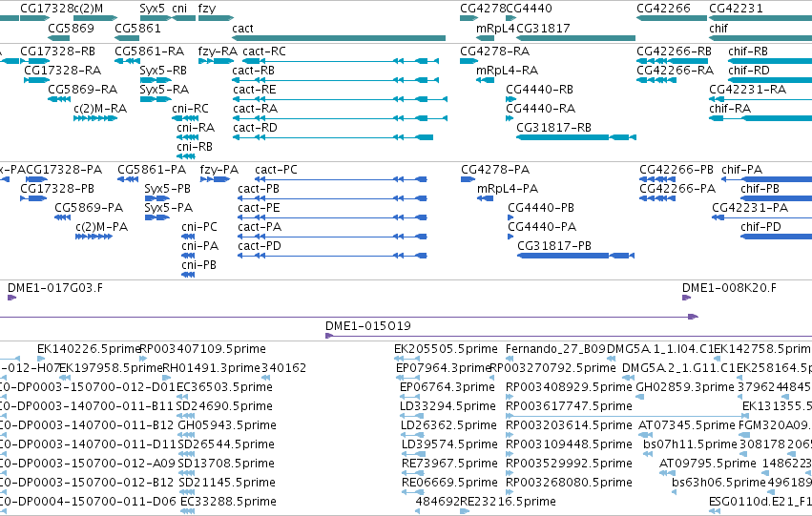Select the mRpL4-RA transcript label
Viewport: 812px width, 516px height.
507,71
